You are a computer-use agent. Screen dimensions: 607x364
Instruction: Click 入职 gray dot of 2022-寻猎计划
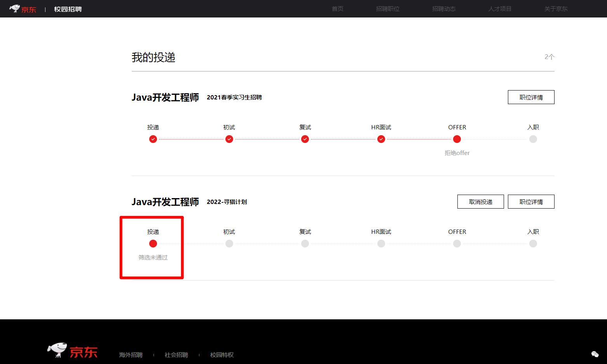(x=533, y=244)
